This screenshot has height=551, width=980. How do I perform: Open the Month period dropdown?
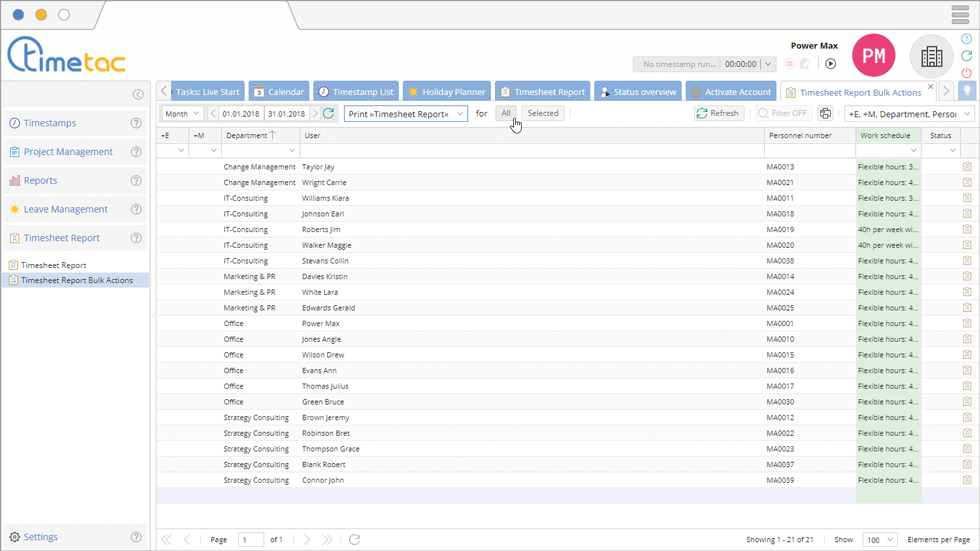click(182, 114)
